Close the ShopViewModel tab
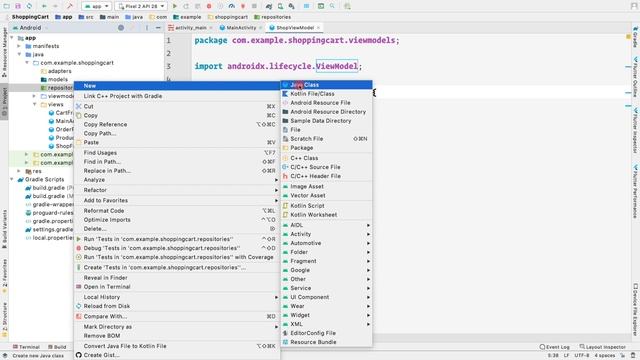The width and height of the screenshot is (640, 360). point(318,28)
